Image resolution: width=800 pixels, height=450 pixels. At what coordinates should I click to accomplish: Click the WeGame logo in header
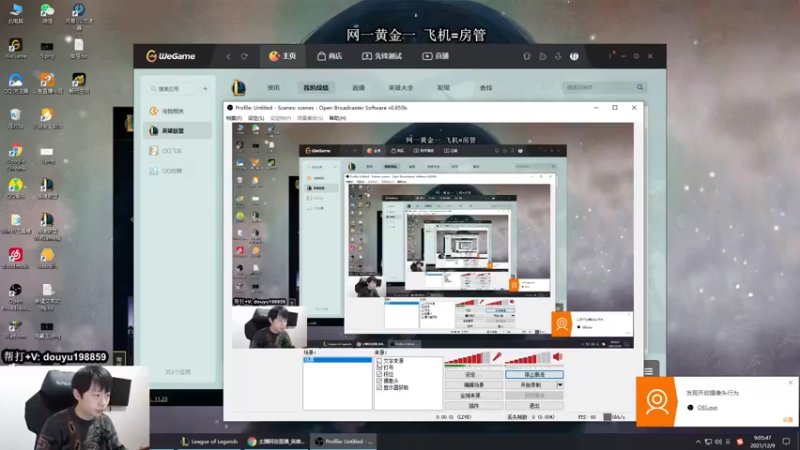pyautogui.click(x=170, y=56)
